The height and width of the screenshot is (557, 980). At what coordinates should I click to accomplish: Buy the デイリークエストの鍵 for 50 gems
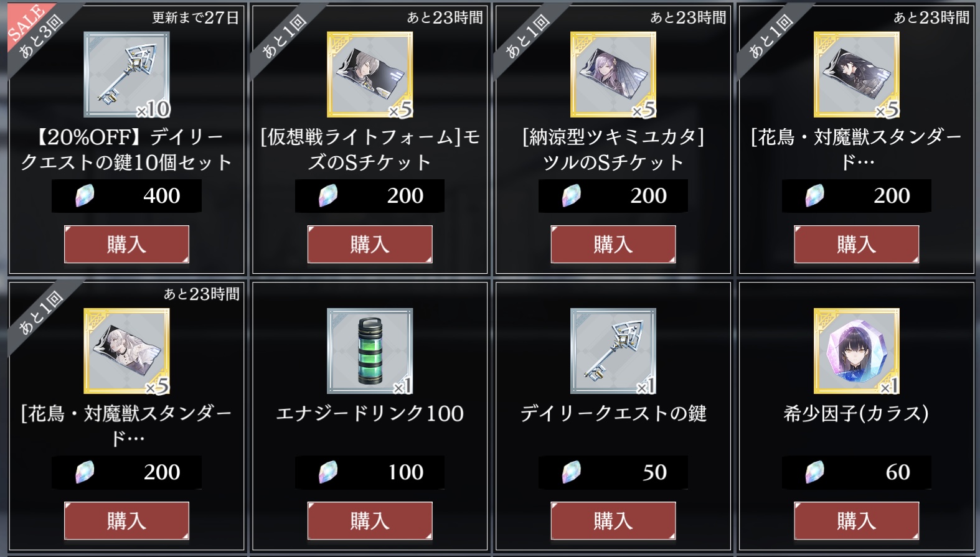pyautogui.click(x=613, y=520)
